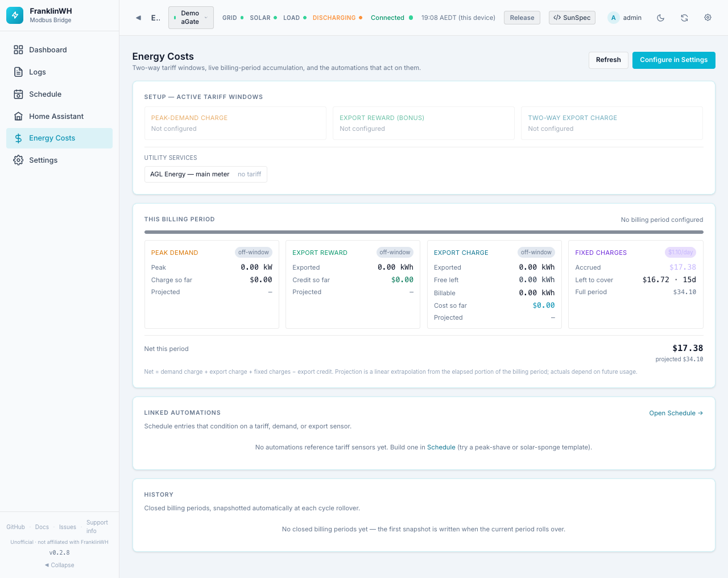
Task: Click the v0.2.8 version label
Action: pyautogui.click(x=60, y=553)
